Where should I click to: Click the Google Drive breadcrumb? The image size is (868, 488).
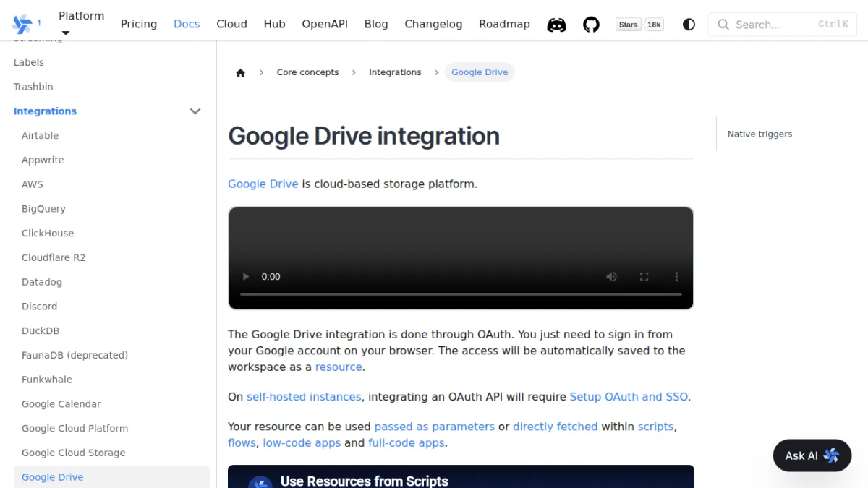480,72
